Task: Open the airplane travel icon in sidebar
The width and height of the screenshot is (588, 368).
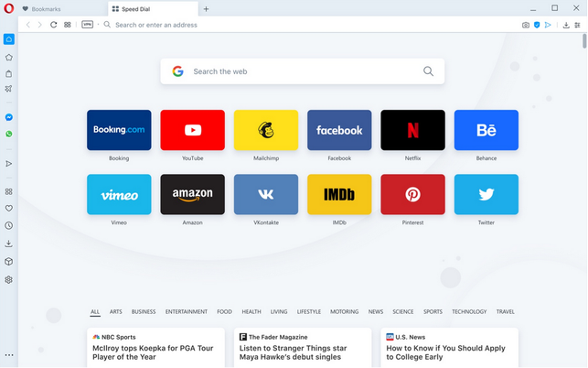Action: [9, 89]
